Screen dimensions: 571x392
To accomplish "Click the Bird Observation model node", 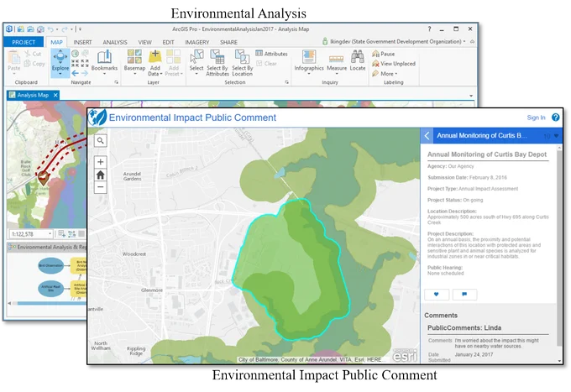I will click(51, 266).
